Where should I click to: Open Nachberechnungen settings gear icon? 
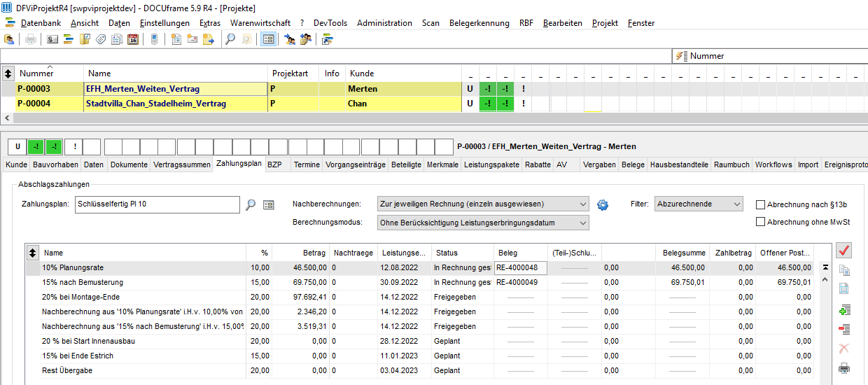[603, 204]
